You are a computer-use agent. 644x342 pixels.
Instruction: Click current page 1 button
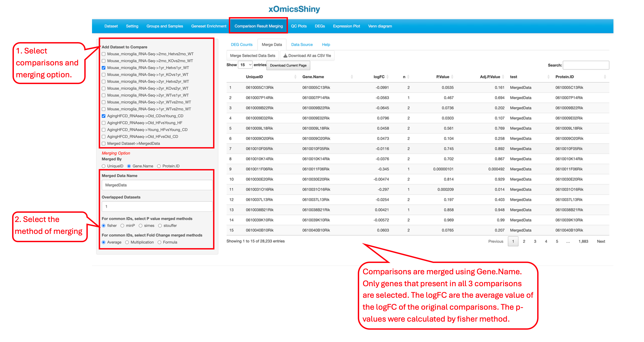pyautogui.click(x=513, y=241)
